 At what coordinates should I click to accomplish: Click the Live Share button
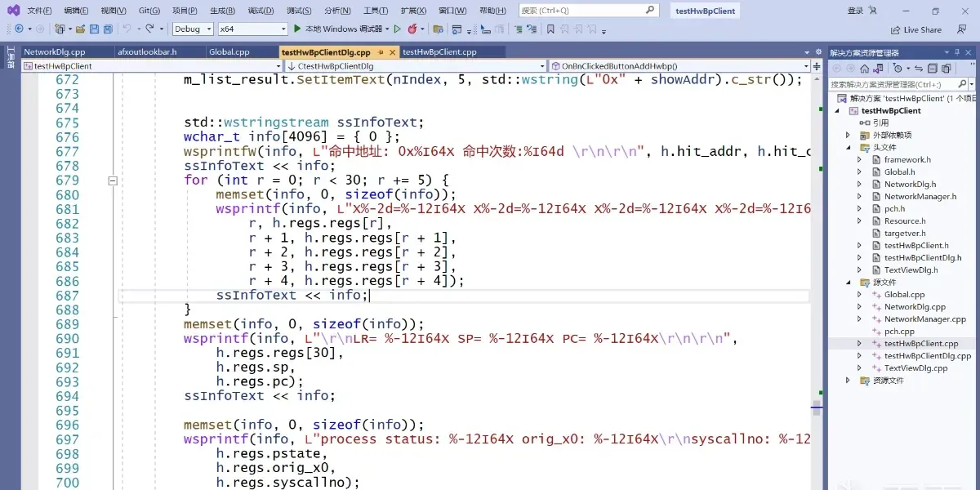[916, 29]
